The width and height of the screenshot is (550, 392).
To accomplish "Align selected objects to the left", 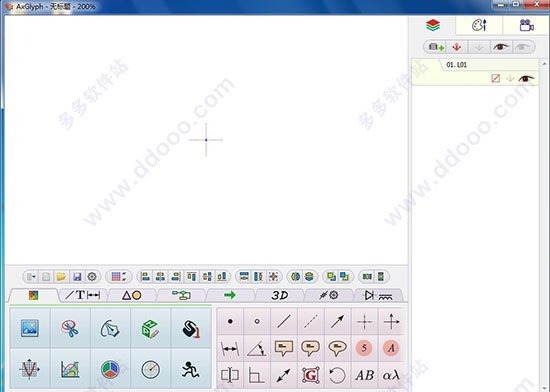I will pyautogui.click(x=145, y=277).
